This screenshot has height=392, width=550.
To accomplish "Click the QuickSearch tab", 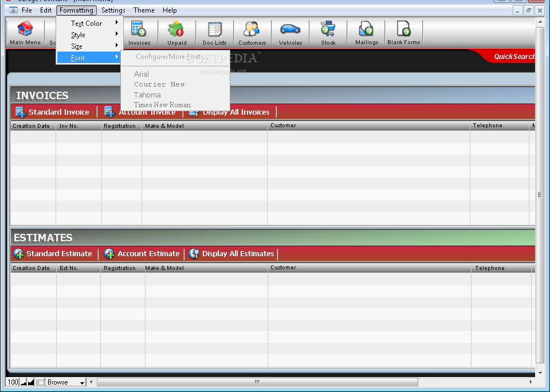I will pos(514,57).
